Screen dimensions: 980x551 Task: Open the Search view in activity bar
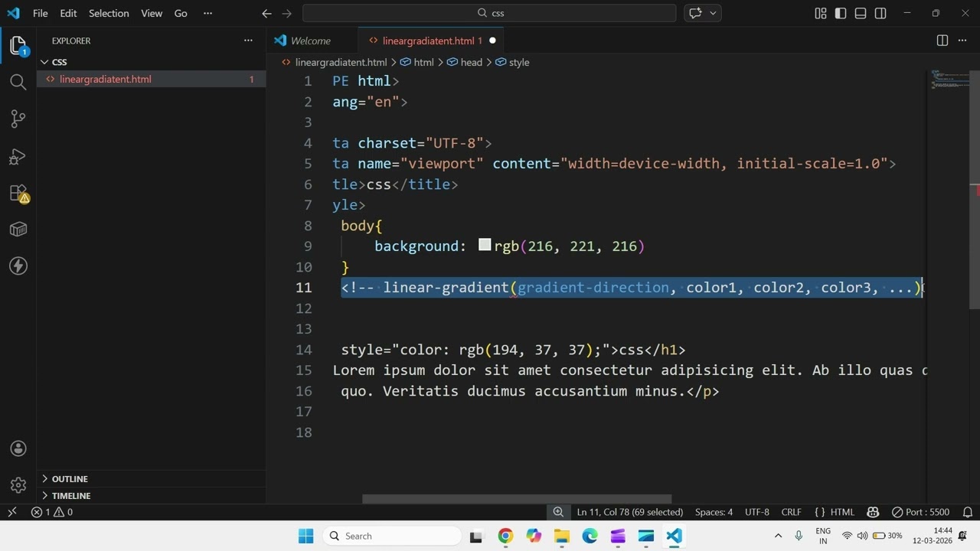point(18,82)
